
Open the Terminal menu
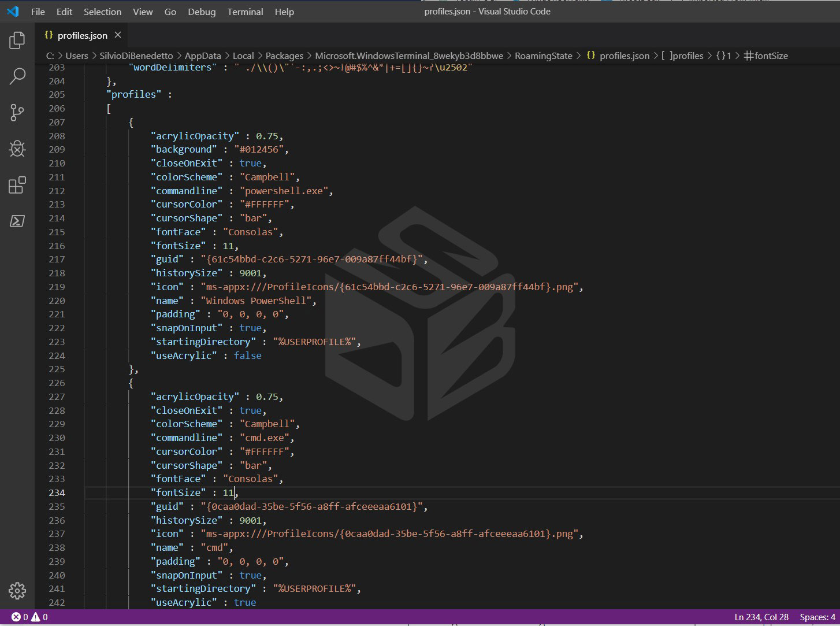pos(245,11)
